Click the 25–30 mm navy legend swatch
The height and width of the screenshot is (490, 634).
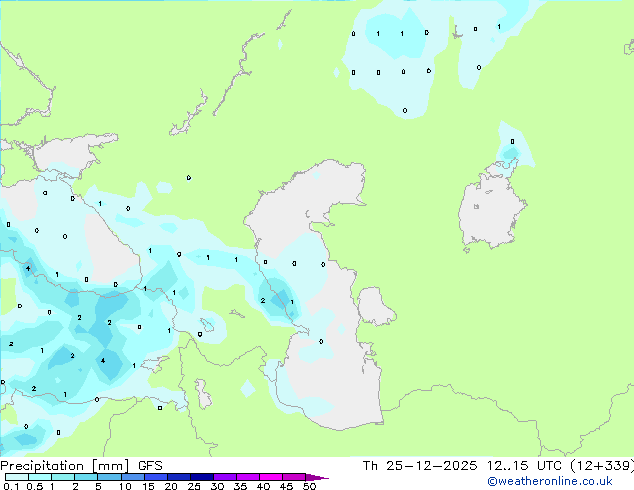[x=201, y=477]
